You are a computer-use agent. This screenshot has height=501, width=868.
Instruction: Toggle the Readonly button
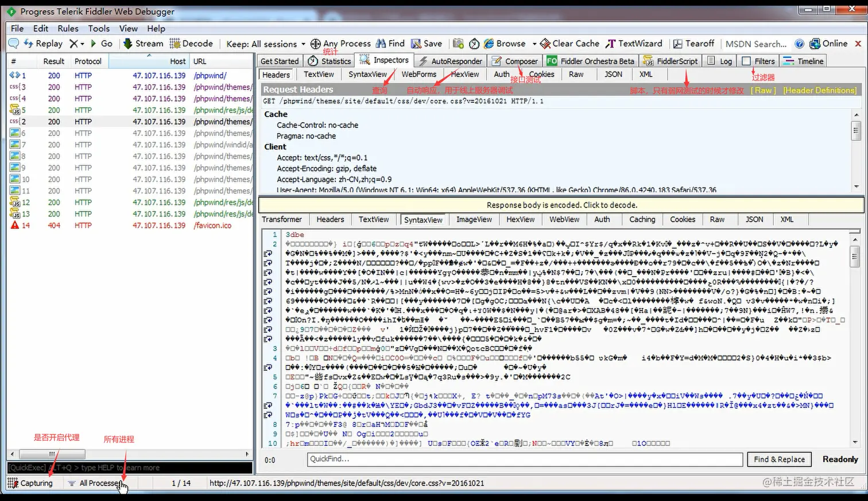(x=840, y=459)
